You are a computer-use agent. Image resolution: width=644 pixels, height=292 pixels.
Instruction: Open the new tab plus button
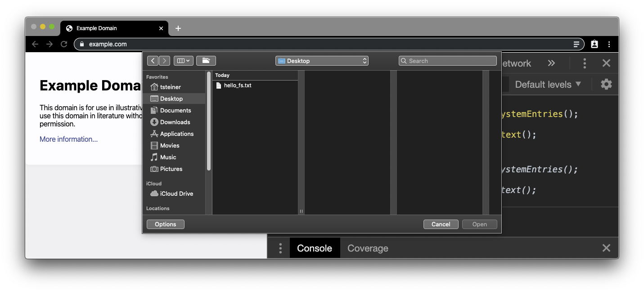click(178, 28)
